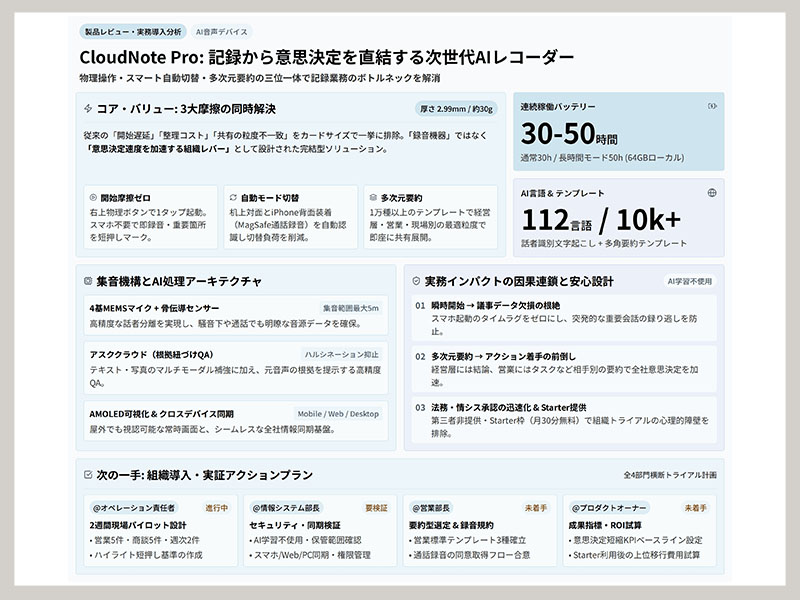Click the refresh icon next to 自動モード切替

(233, 197)
